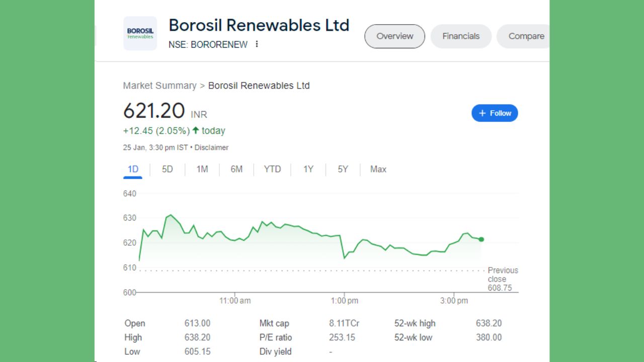Click the Market Summary breadcrumb link
This screenshot has height=362, width=644.
point(159,85)
